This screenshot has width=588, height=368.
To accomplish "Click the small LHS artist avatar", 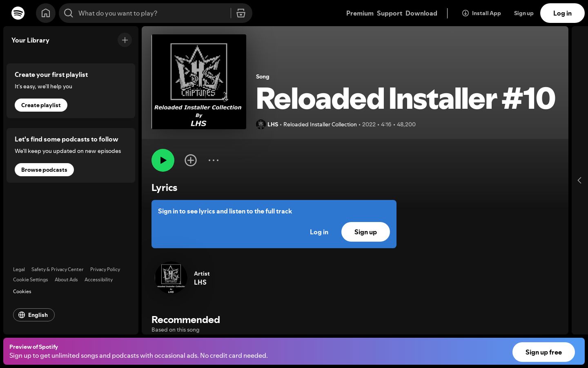I will tap(261, 124).
